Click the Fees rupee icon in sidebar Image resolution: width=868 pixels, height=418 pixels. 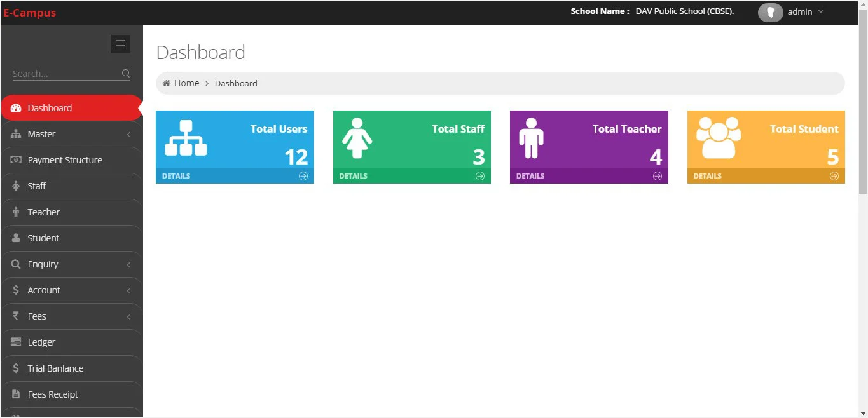(x=17, y=316)
